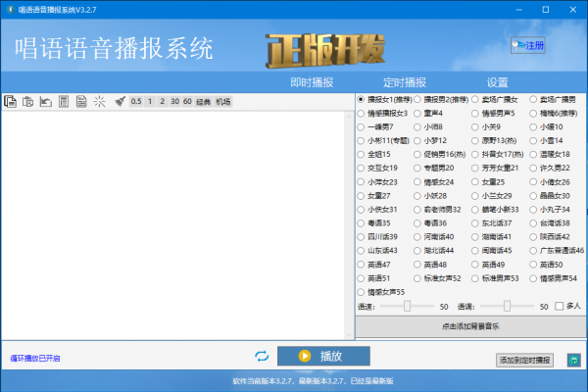Switch to the 即时播报 tab
The height and width of the screenshot is (392, 588).
(312, 82)
